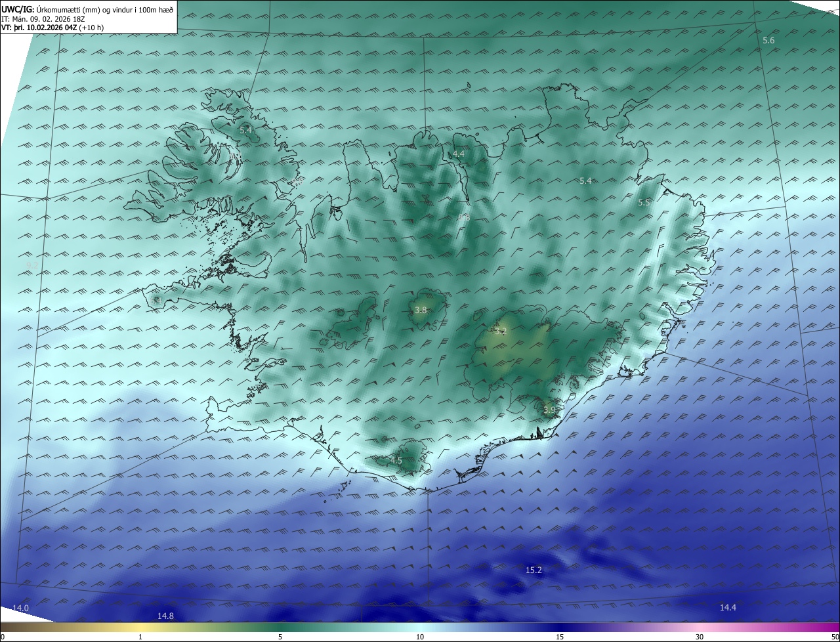
Task: Select the 14.8 value above the color scale
Action: click(x=165, y=616)
